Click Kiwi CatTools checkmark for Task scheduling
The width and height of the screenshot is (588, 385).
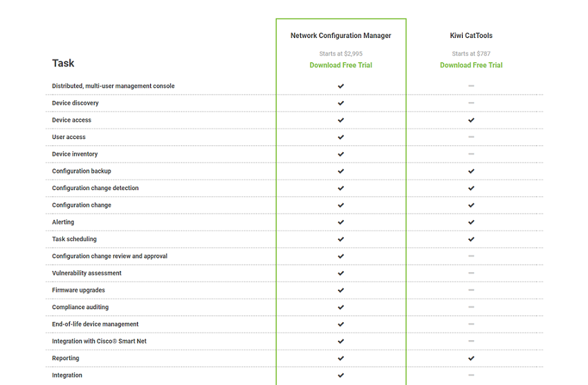tap(471, 239)
